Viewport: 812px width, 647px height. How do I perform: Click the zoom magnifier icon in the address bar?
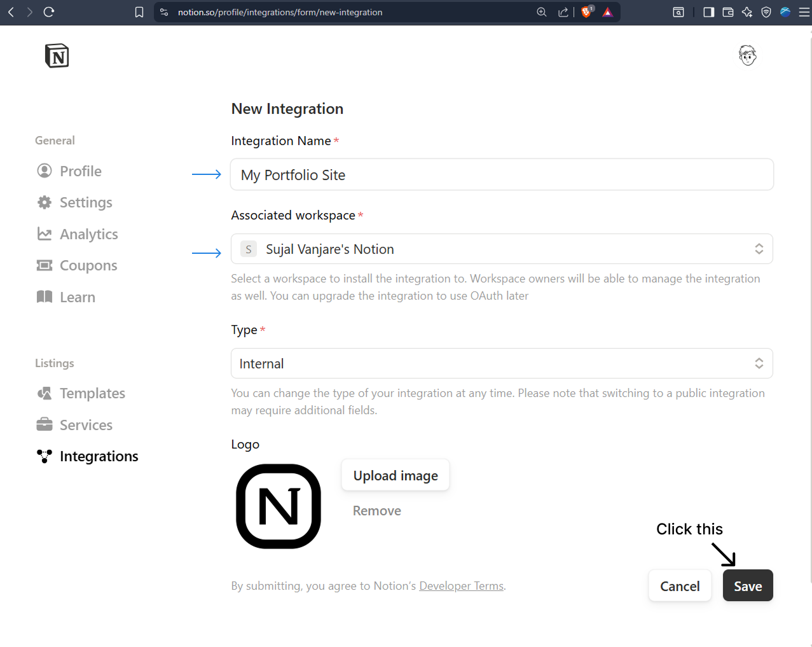click(x=542, y=12)
